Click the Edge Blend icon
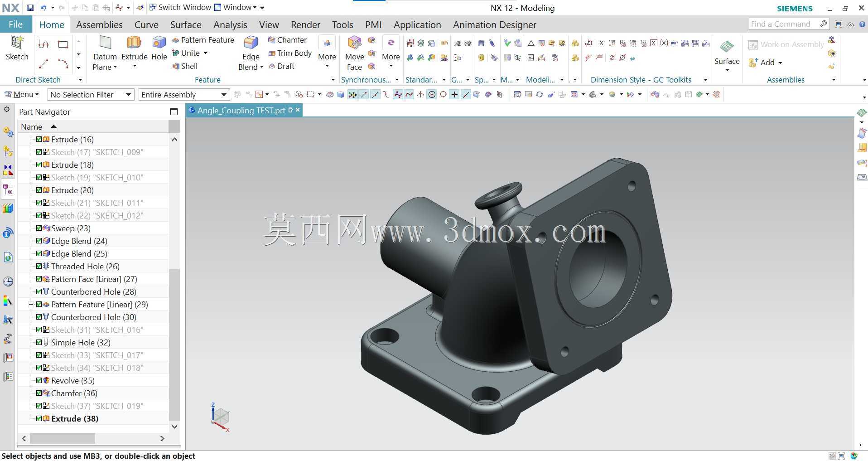Image resolution: width=868 pixels, height=461 pixels. click(x=251, y=43)
